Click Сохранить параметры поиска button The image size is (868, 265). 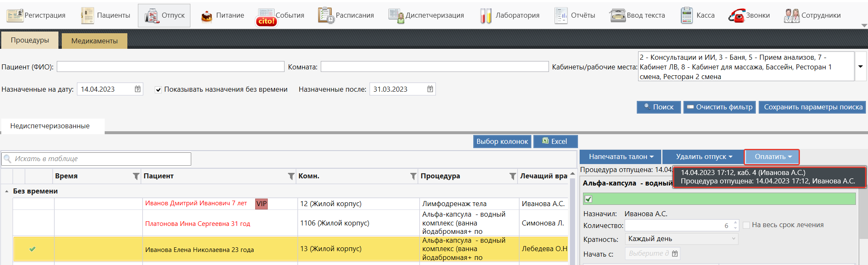[x=813, y=107]
